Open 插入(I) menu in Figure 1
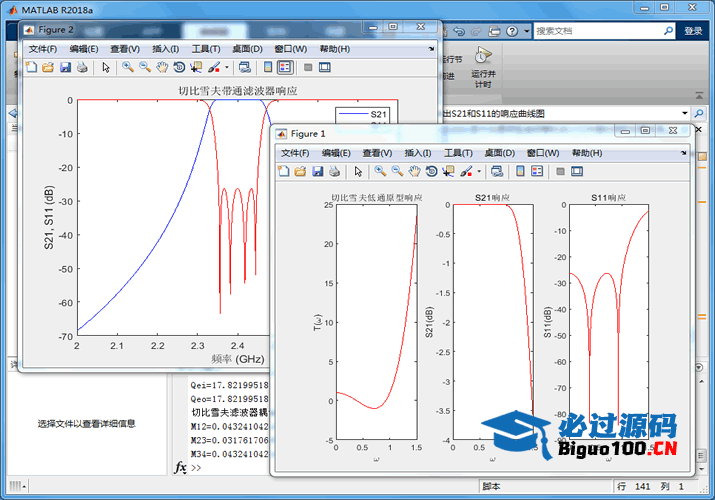This screenshot has height=500, width=715. point(418,153)
